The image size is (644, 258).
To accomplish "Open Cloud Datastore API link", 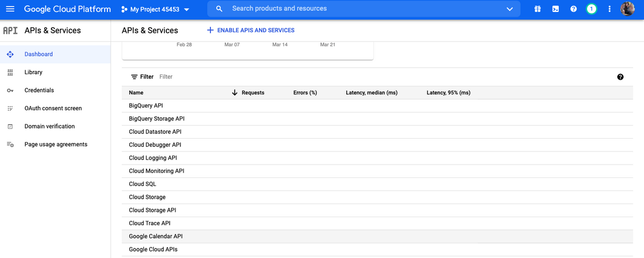I will click(155, 132).
